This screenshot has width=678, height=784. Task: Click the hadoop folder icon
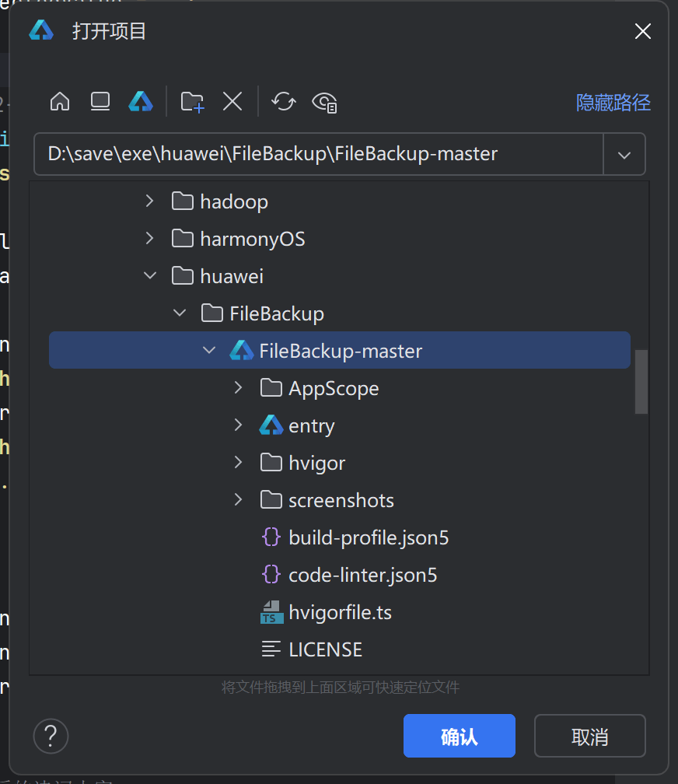point(183,201)
